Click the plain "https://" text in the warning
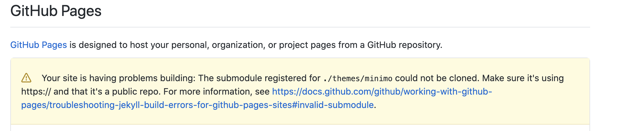 click(x=36, y=92)
